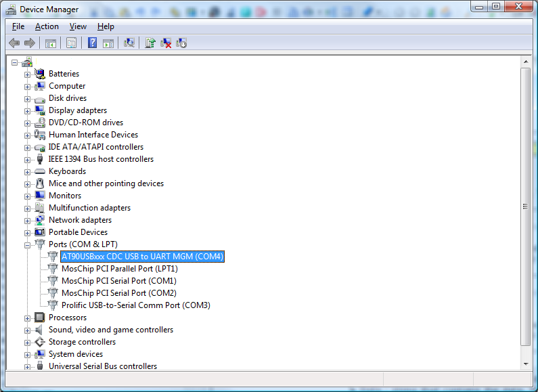The width and height of the screenshot is (538, 392).
Task: Select the Network adapters label
Action: point(81,220)
